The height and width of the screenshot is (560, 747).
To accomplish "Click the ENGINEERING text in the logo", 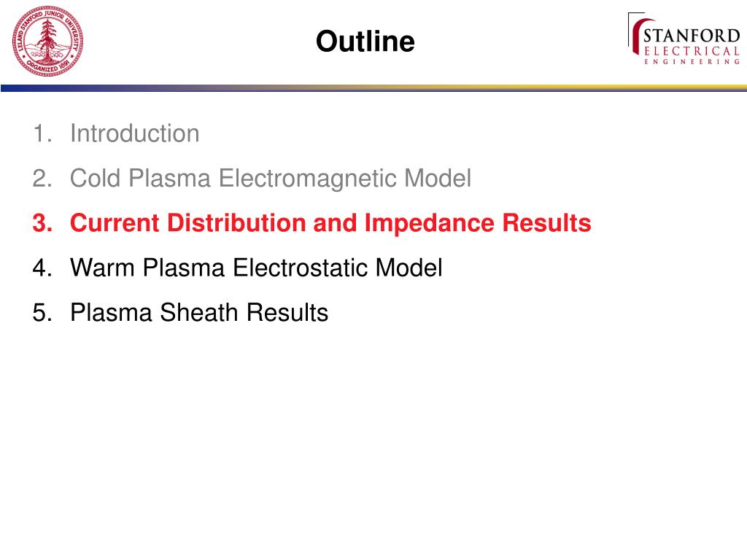I will click(x=692, y=62).
